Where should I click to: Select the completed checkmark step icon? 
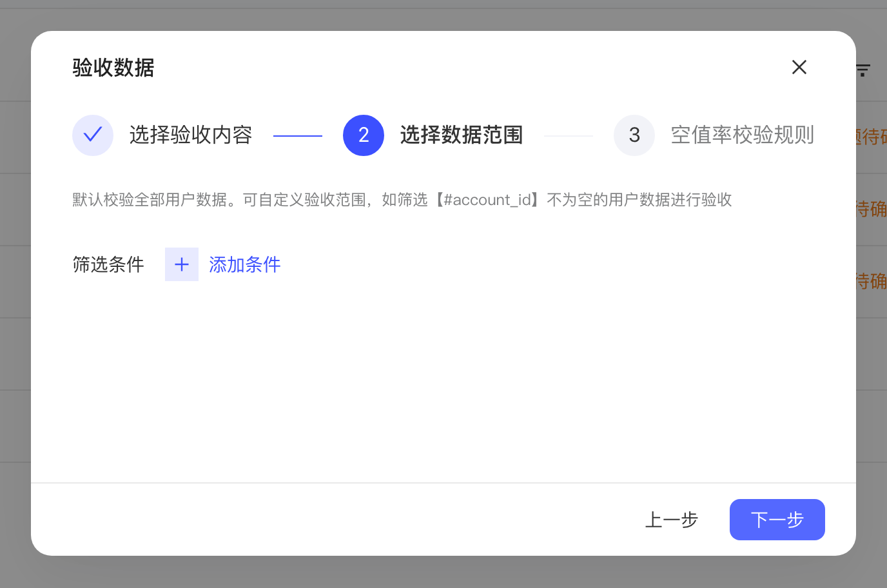coord(93,135)
